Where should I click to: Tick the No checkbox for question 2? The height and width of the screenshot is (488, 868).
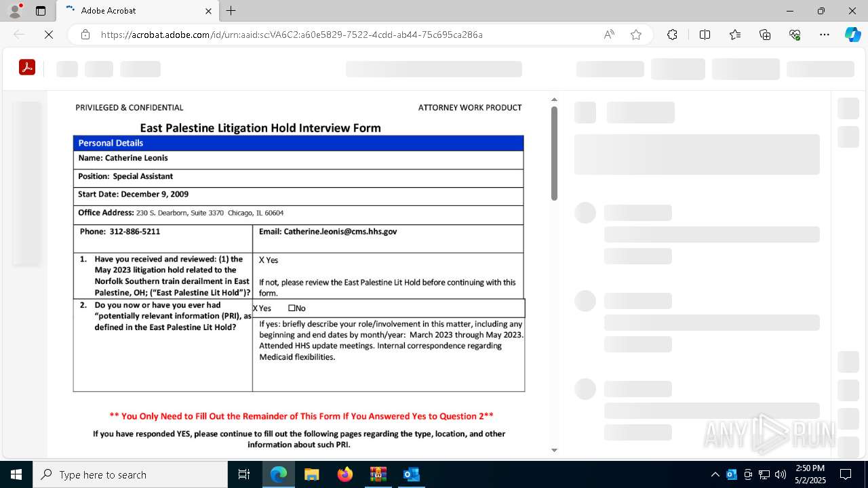coord(292,308)
